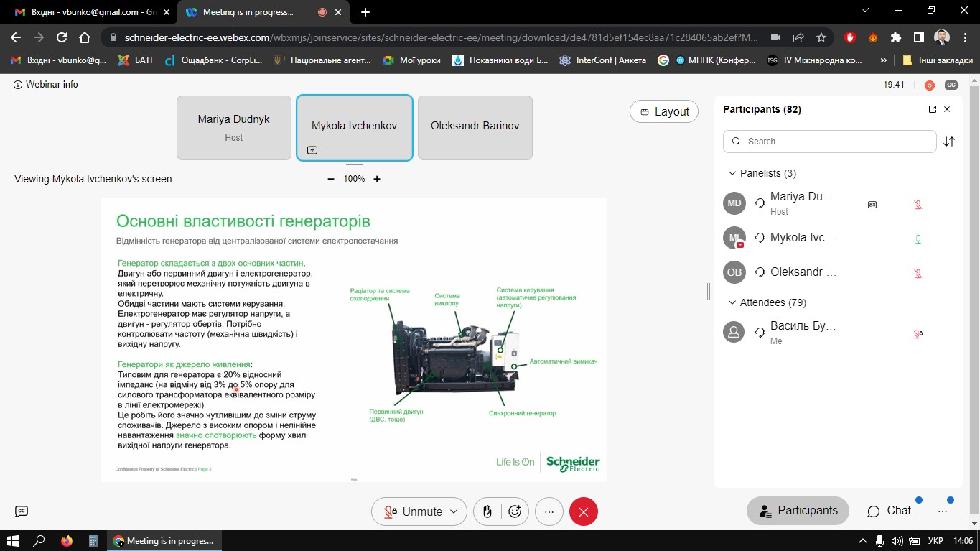
Task: Open the Інші закладки folder
Action: point(937,60)
